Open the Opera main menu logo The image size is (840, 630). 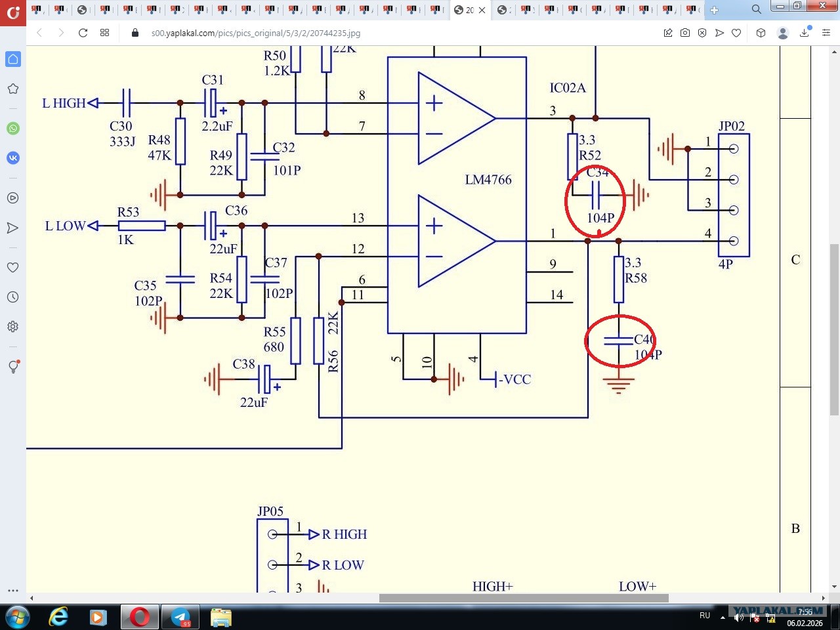tap(13, 12)
